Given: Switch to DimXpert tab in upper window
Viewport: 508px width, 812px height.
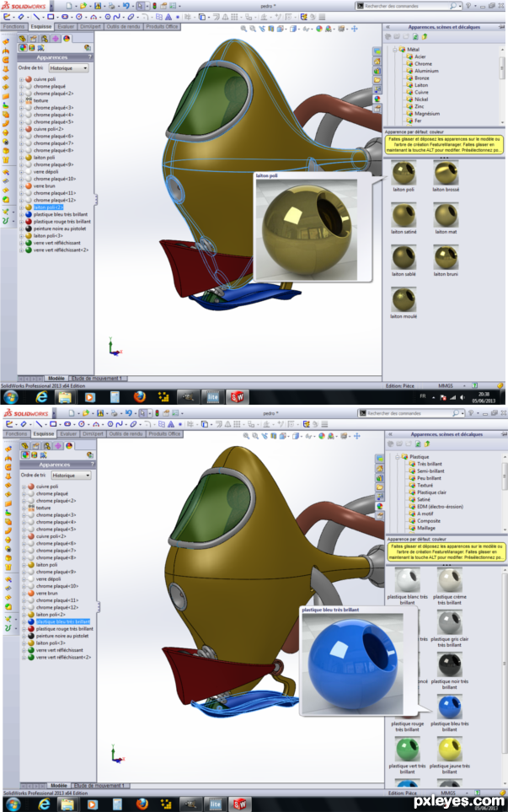Looking at the screenshot, I should [x=90, y=26].
